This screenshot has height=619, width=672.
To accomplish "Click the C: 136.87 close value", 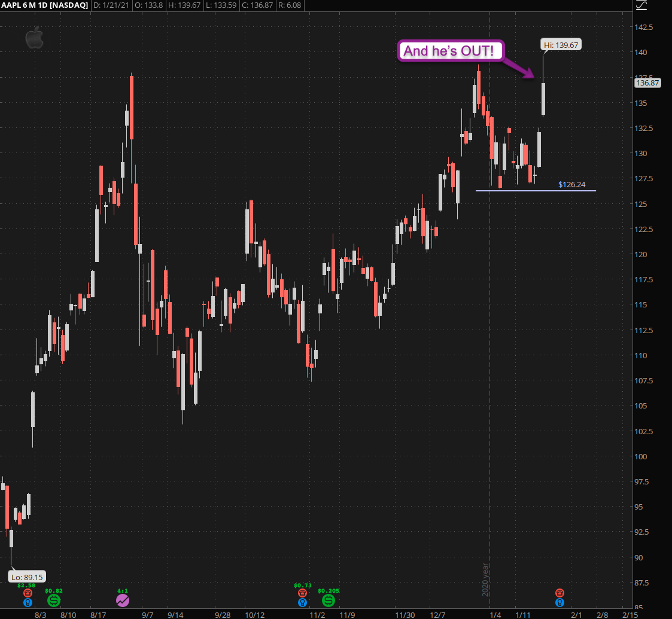I will pos(257,5).
